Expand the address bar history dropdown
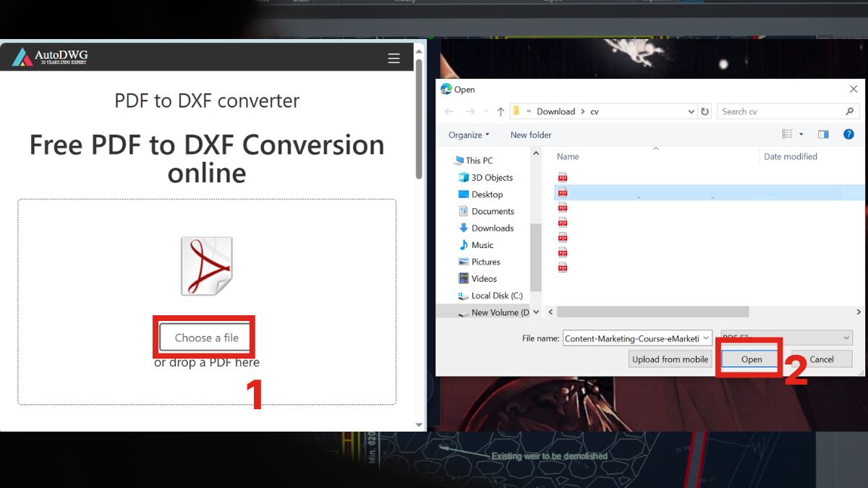Screen dimensions: 868x488 pos(691,111)
